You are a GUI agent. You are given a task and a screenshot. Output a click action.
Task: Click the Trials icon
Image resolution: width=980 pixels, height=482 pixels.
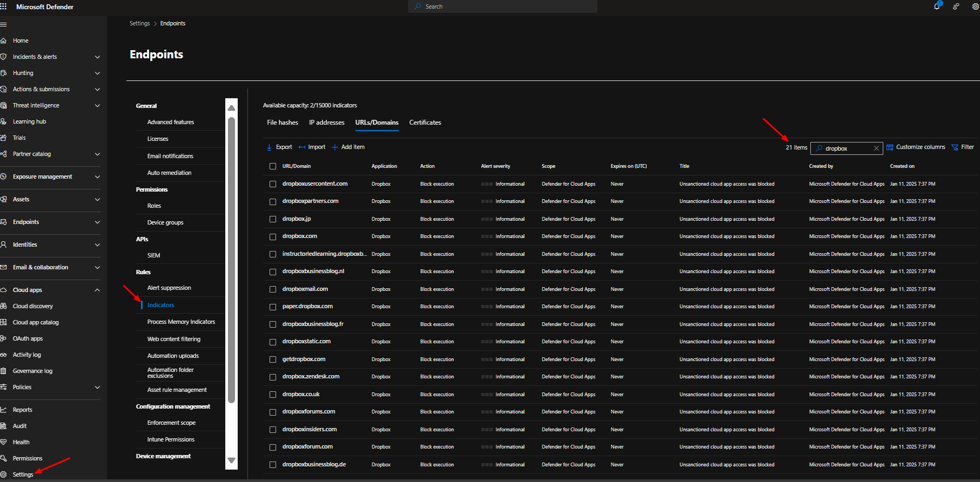click(3, 138)
